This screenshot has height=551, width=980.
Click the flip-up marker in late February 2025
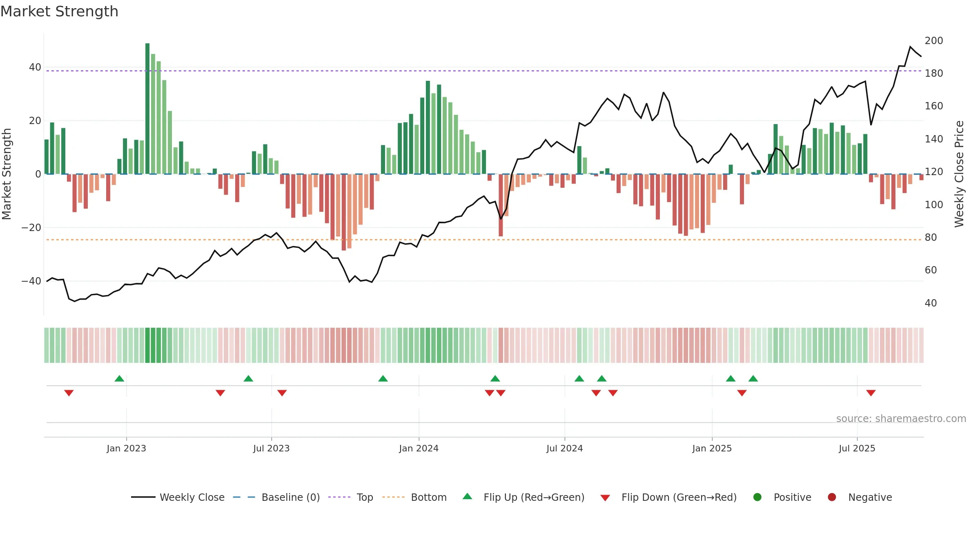point(753,378)
